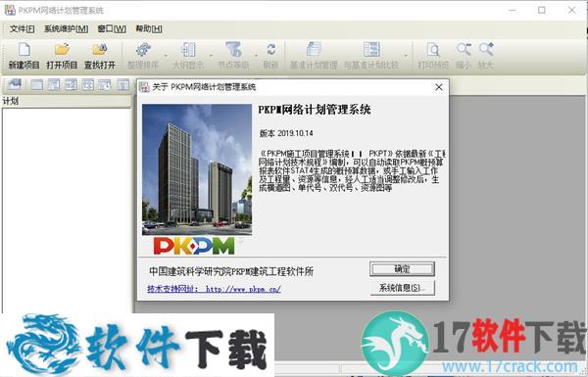Click the 放大 zoom in magnifier

[x=486, y=50]
